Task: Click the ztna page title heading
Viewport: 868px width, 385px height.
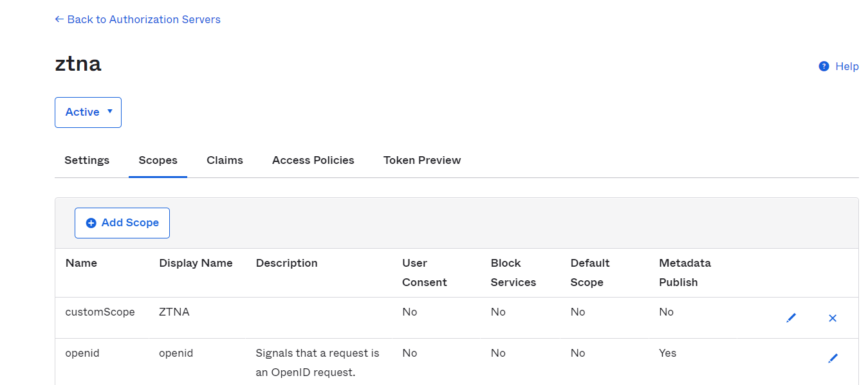Action: pyautogui.click(x=78, y=64)
